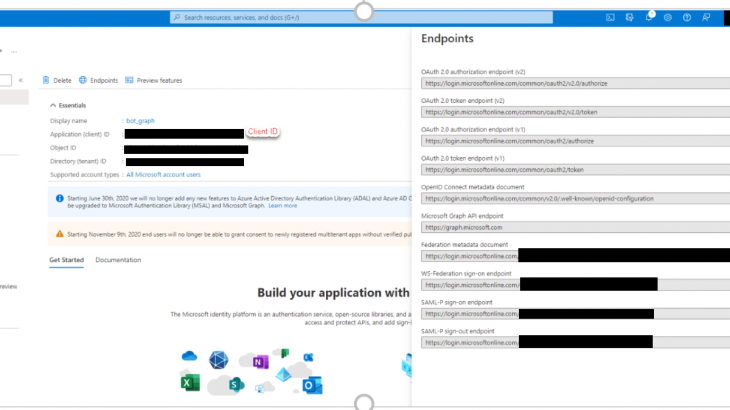Select the Get Started tab
The image size is (730, 410).
(x=67, y=260)
